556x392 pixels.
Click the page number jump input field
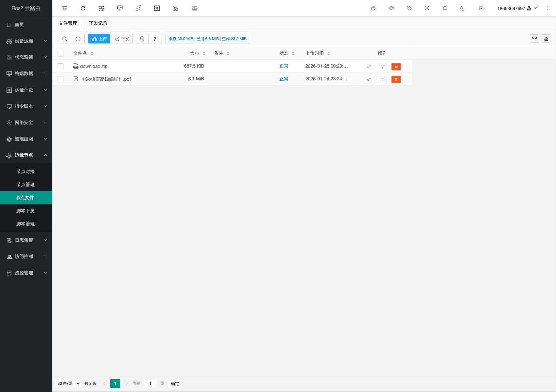(x=150, y=384)
